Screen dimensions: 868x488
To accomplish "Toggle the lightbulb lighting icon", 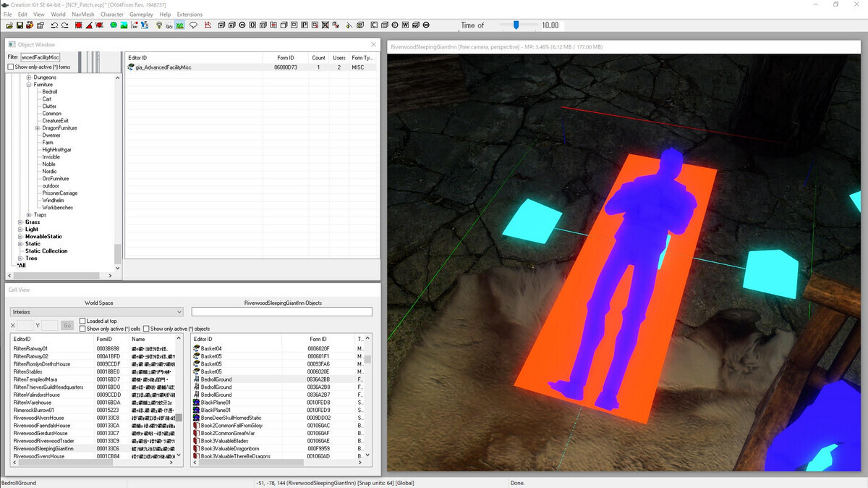I will pyautogui.click(x=159, y=25).
